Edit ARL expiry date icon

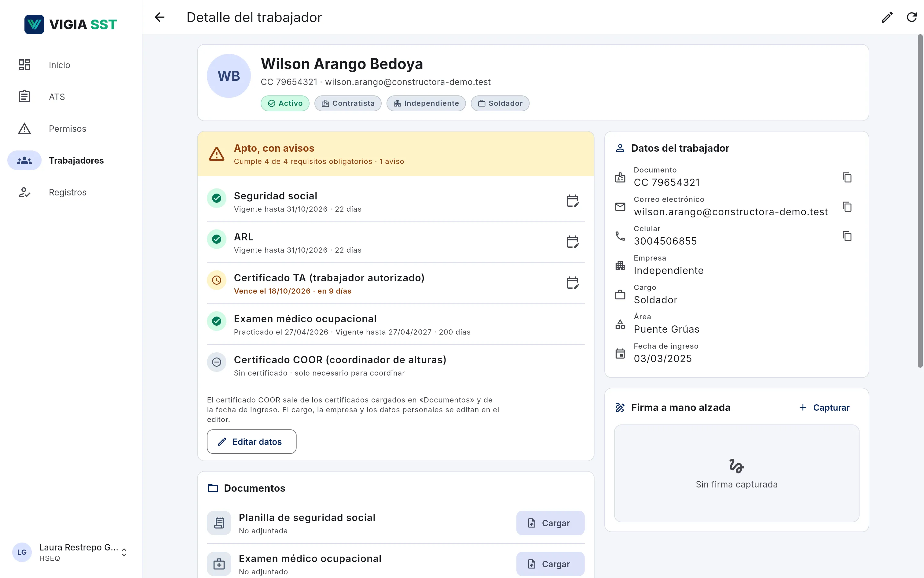[573, 242]
